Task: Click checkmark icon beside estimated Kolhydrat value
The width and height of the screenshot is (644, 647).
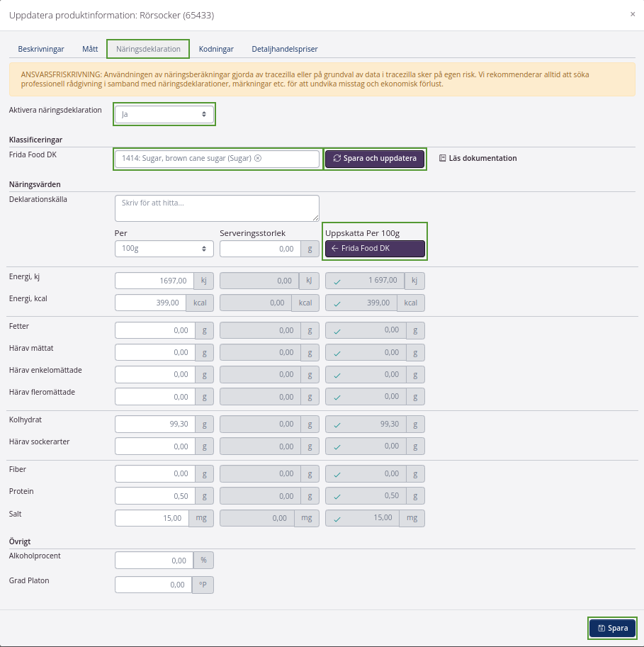Action: [337, 424]
